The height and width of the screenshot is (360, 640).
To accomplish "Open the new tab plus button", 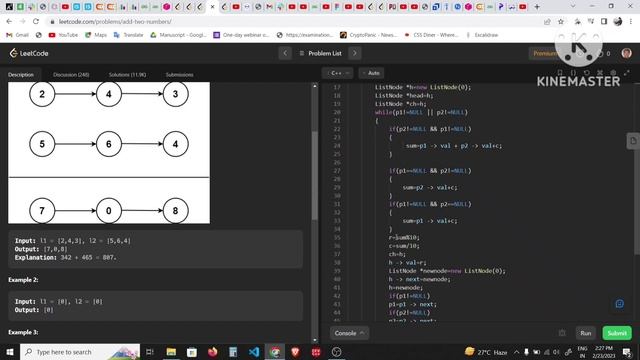I will [x=537, y=7].
